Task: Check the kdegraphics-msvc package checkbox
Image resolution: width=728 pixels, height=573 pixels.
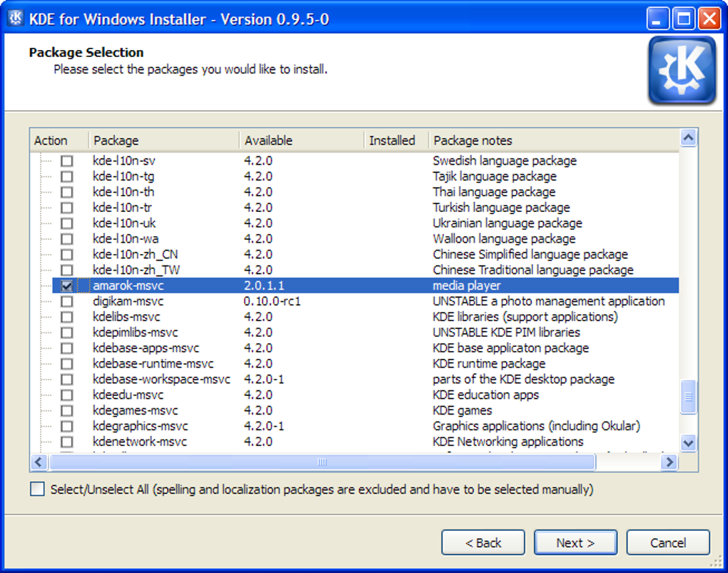Action: coord(67,426)
